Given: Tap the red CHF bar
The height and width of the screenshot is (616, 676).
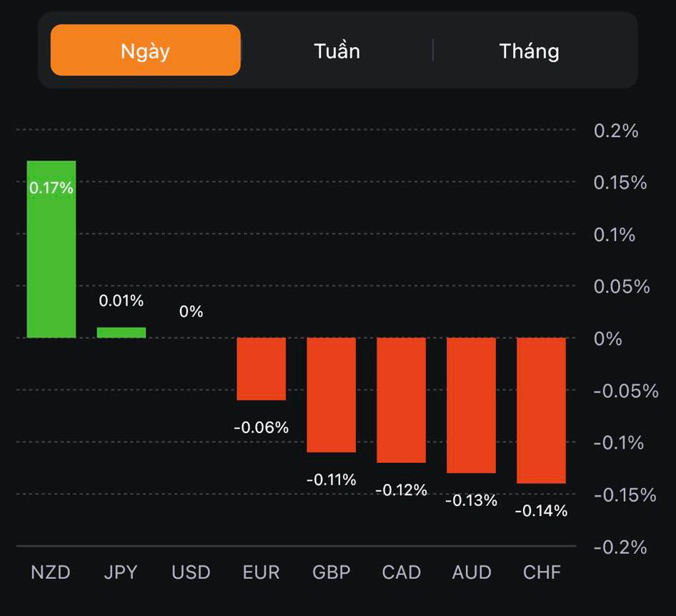Looking at the screenshot, I should [542, 410].
